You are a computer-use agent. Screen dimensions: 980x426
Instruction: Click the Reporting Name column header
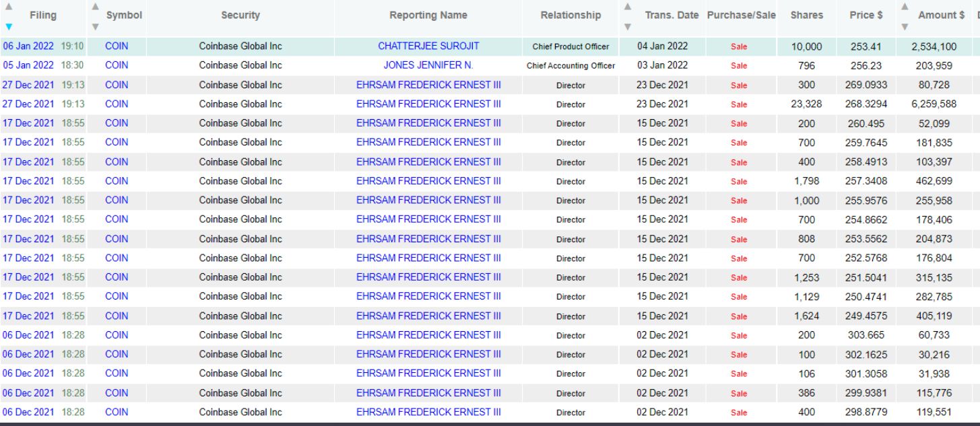(428, 15)
